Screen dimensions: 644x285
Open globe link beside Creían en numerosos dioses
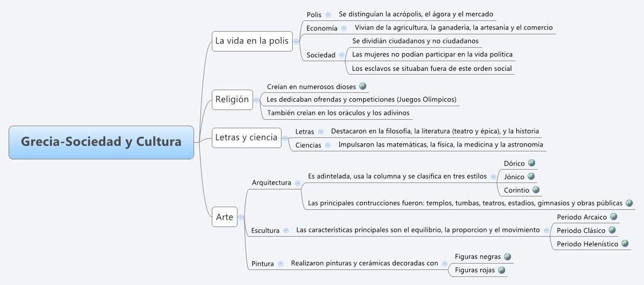pos(363,86)
